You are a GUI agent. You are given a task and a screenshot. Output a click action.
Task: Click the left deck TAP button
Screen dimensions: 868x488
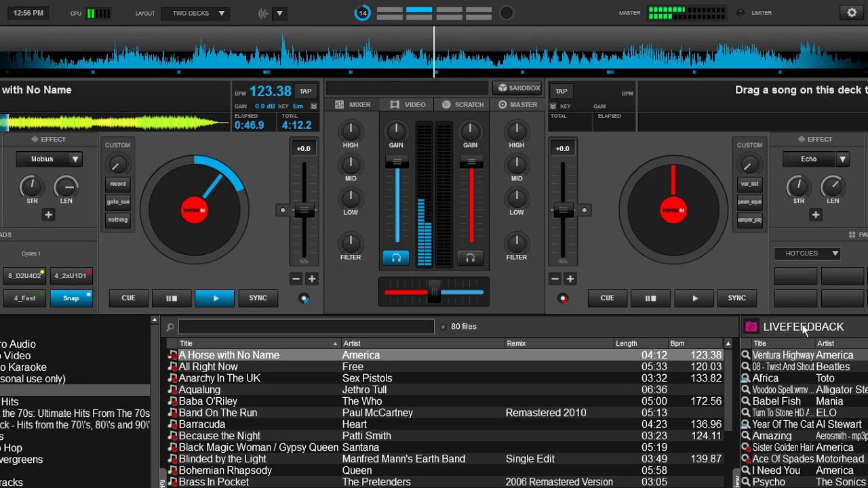306,91
